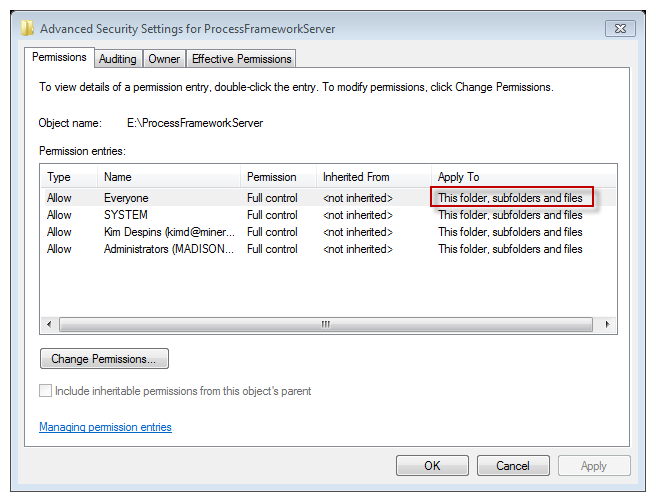The height and width of the screenshot is (502, 656).
Task: Select the SYSTEM permission entry
Action: pos(328,215)
